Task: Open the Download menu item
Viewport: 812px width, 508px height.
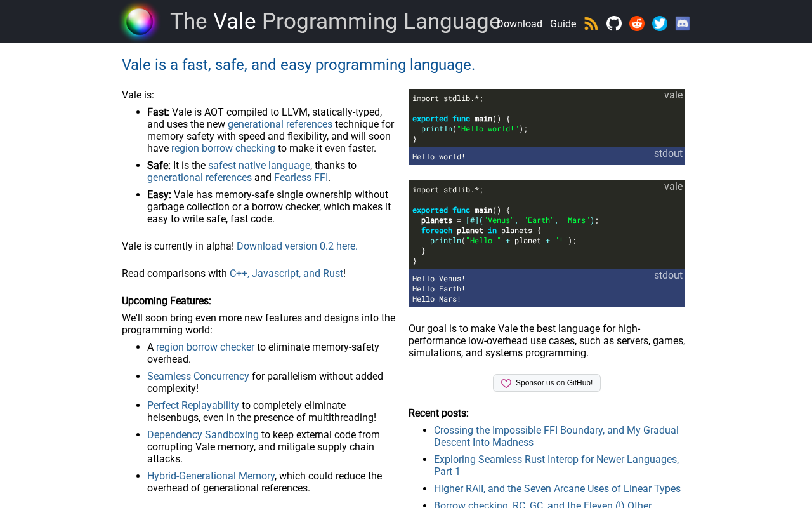Action: (x=520, y=24)
